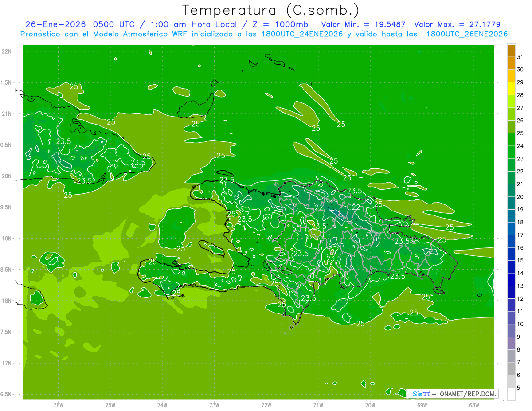Image resolution: width=532 pixels, height=411 pixels.
Task: Click the Temperatura (C,somb.) title
Action: pyautogui.click(x=270, y=10)
